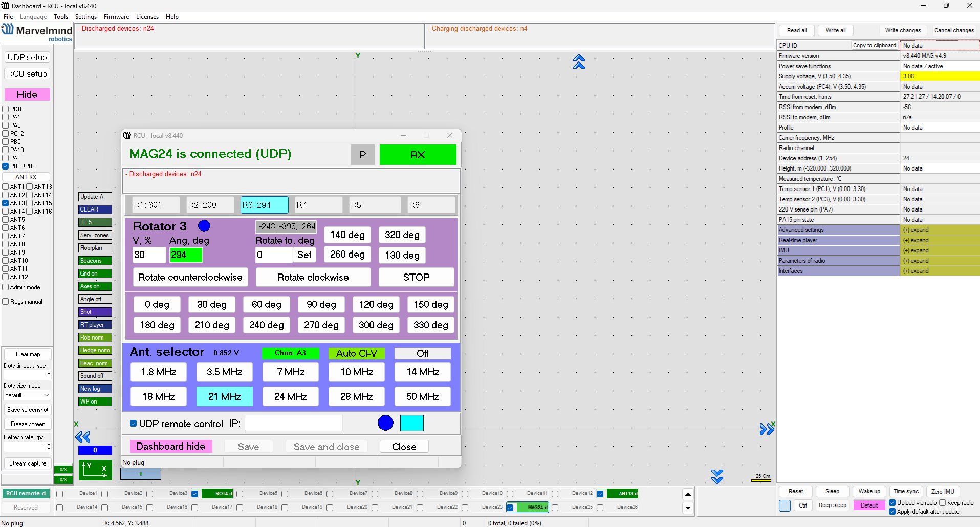980x527 pixels.
Task: Click the cyan color box near IP field
Action: coord(411,423)
